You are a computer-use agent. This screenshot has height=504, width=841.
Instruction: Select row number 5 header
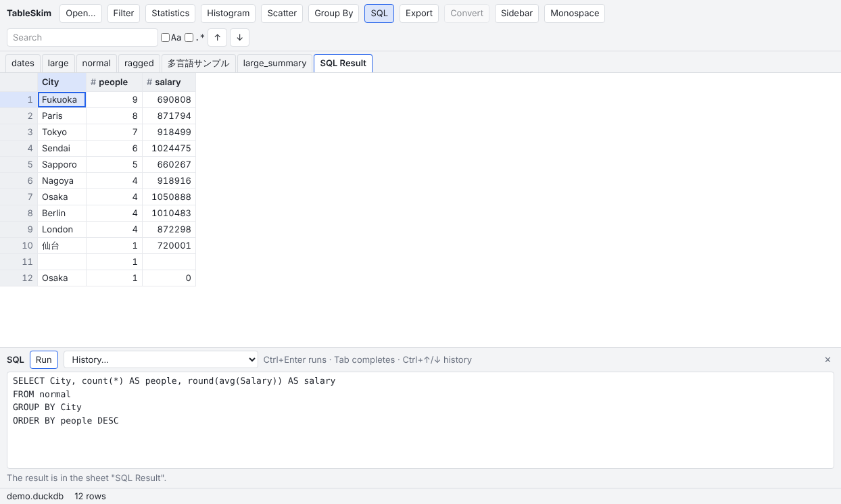point(19,164)
